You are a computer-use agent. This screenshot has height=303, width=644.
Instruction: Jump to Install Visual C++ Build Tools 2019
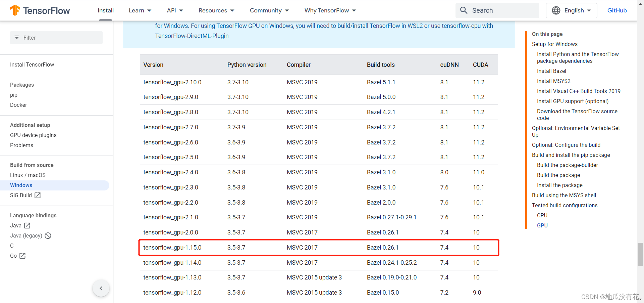579,91
